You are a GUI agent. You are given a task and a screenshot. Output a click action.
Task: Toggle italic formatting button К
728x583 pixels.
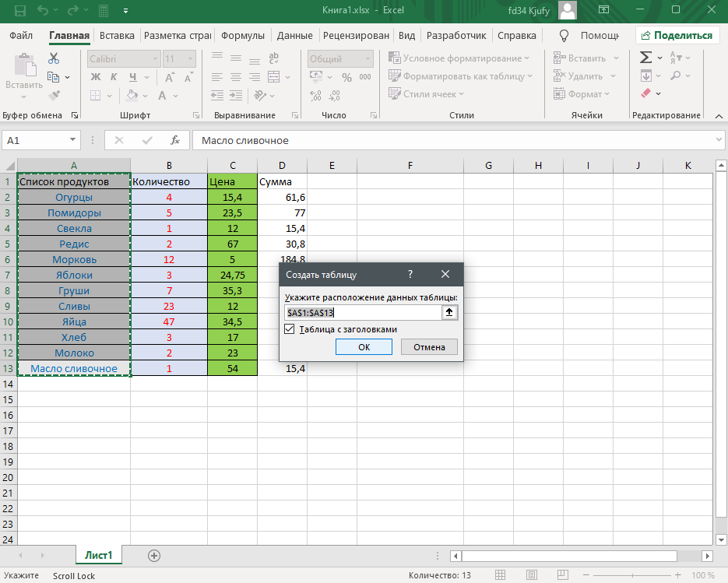[114, 76]
